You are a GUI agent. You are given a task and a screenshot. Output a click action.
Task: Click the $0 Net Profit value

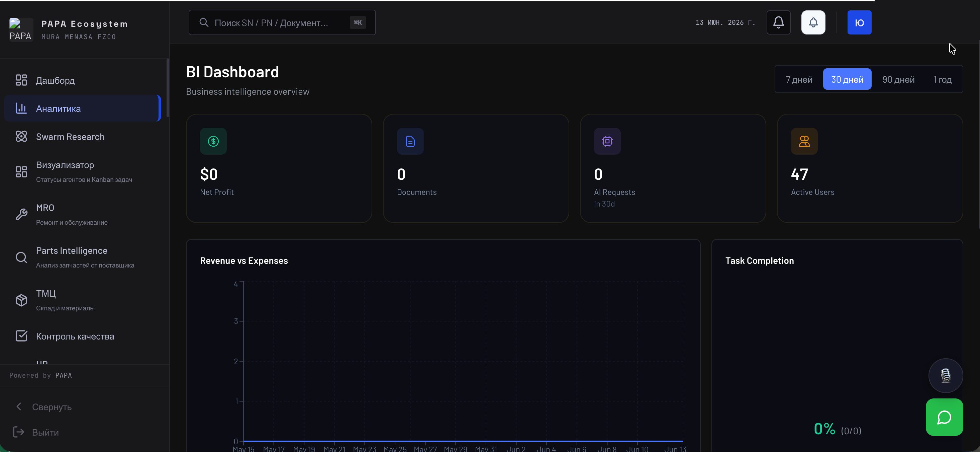coord(209,174)
